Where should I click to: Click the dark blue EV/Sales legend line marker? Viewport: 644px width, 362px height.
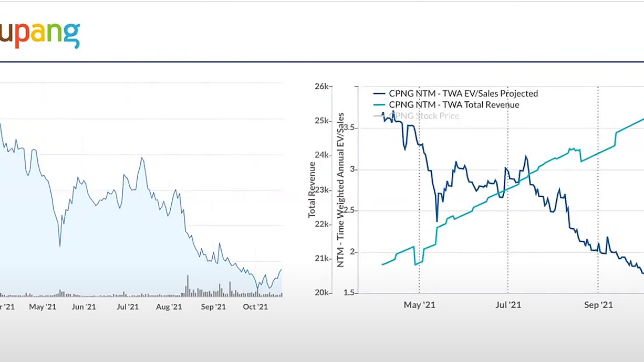pyautogui.click(x=379, y=94)
